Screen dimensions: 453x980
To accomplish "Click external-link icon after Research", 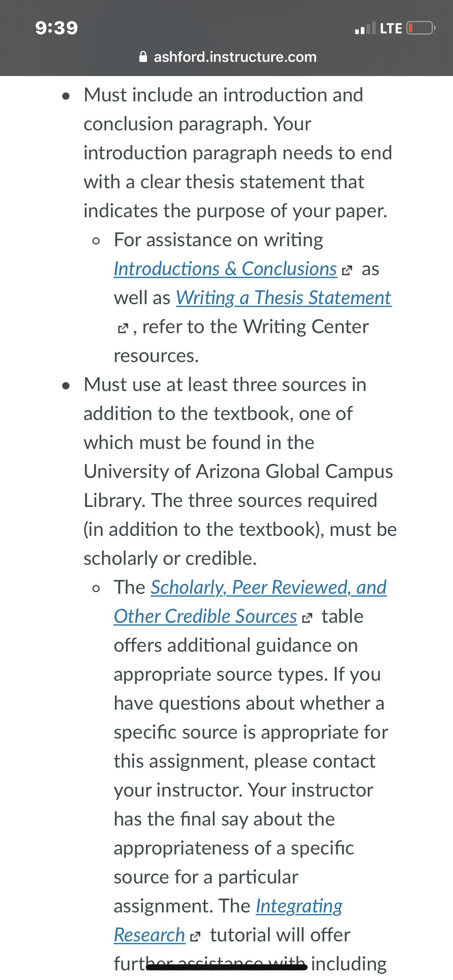I will click(x=195, y=937).
